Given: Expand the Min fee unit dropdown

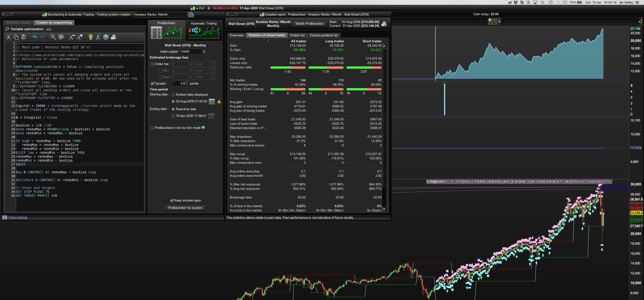Looking at the screenshot, I should click(213, 71).
